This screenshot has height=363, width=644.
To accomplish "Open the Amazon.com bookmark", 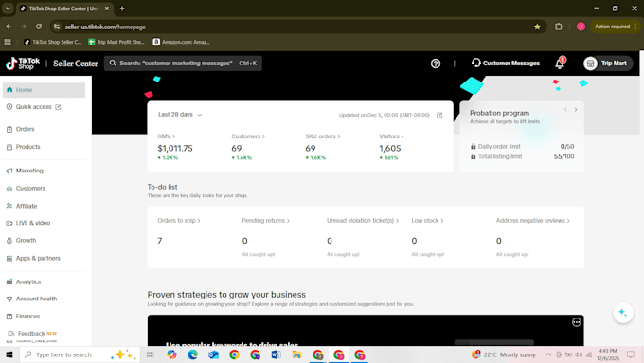I will 181,42.
